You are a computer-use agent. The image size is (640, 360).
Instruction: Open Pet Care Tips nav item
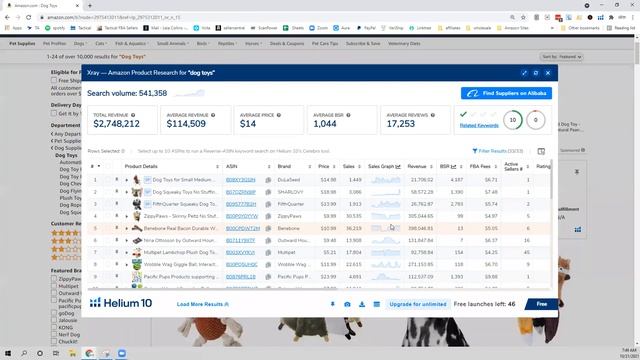325,44
